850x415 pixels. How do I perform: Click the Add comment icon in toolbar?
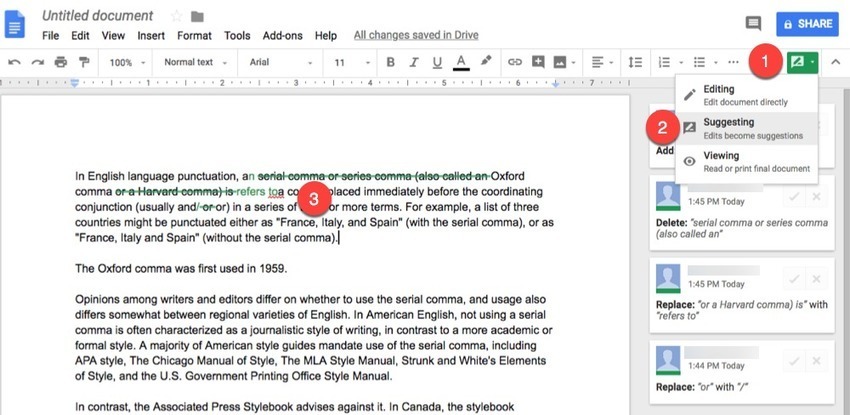(538, 62)
